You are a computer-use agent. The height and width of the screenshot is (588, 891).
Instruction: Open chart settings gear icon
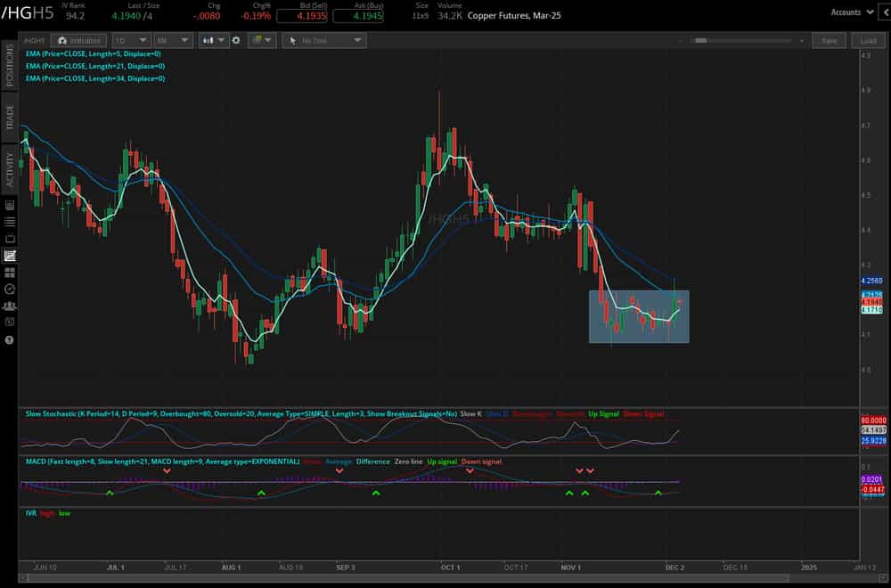coord(236,40)
